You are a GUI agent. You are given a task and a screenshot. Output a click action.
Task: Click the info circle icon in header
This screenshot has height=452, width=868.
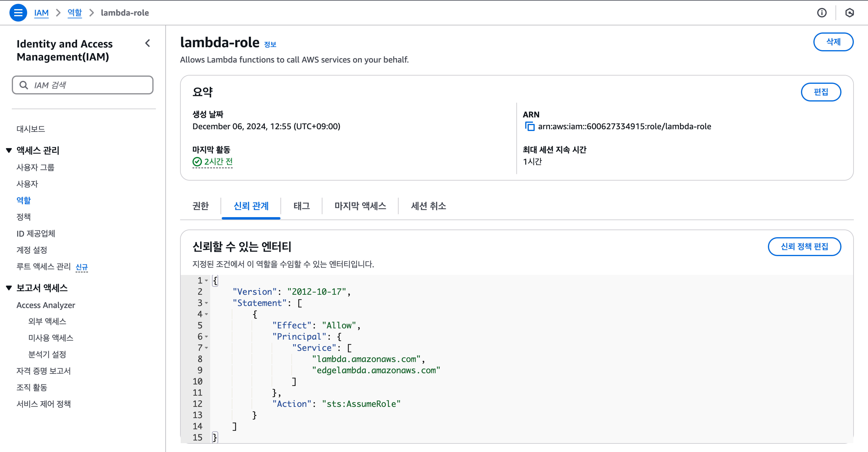coord(821,13)
